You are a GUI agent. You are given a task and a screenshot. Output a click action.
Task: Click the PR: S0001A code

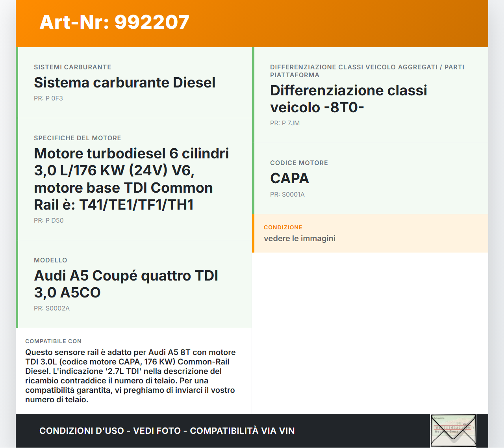(x=287, y=195)
